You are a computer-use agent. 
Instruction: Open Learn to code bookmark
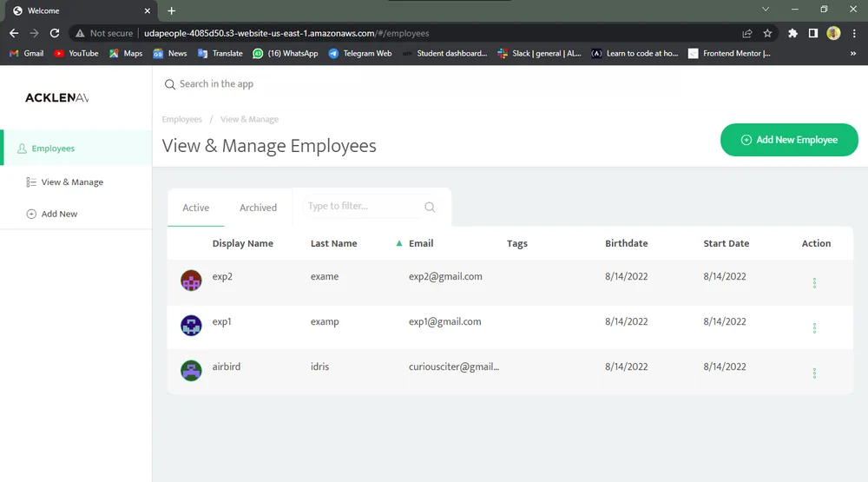click(635, 53)
